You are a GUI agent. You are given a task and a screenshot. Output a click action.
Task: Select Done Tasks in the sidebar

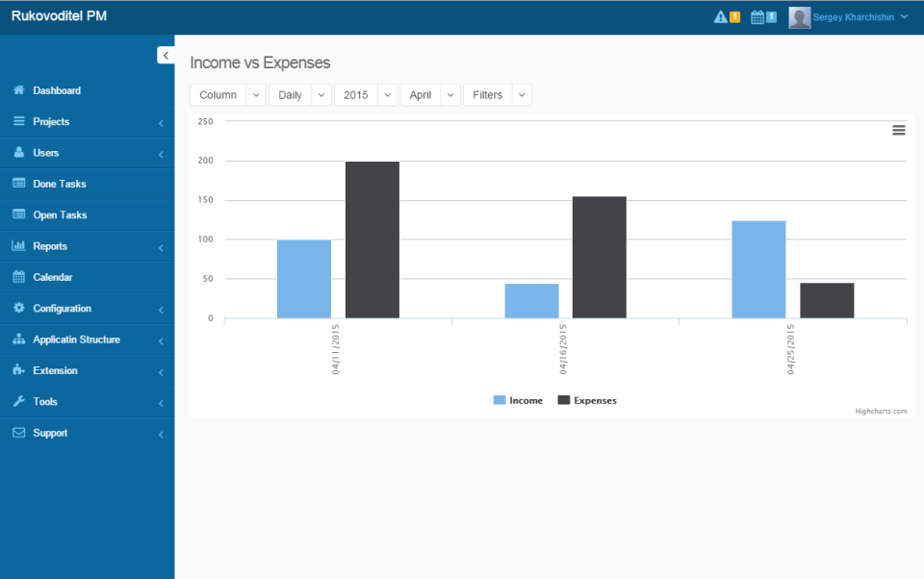(x=58, y=183)
